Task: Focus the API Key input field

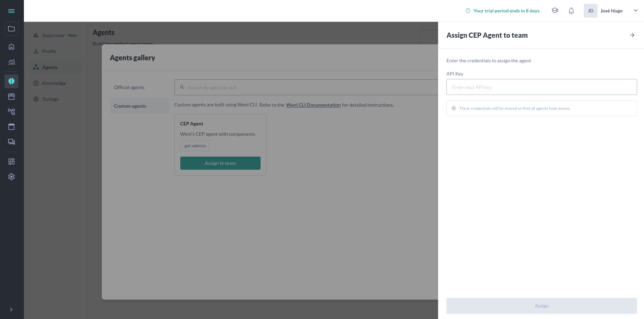Action: click(542, 87)
